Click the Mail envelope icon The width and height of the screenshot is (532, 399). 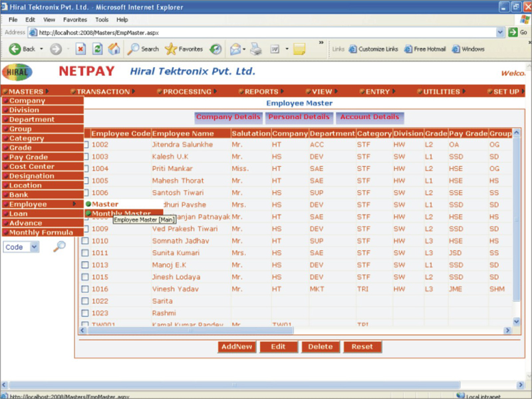click(235, 49)
